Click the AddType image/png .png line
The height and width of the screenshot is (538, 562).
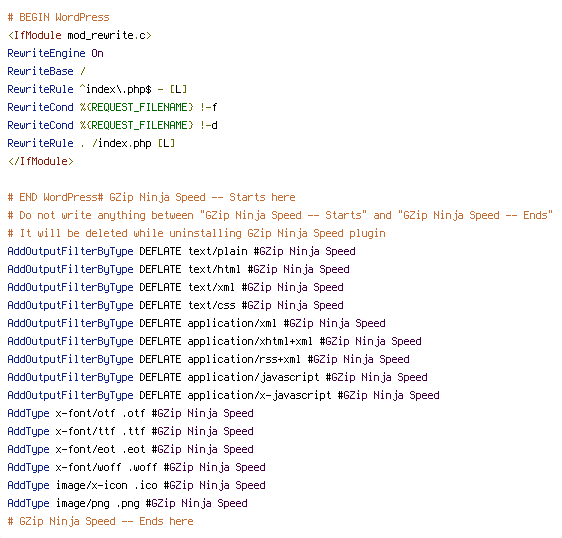[x=128, y=503]
